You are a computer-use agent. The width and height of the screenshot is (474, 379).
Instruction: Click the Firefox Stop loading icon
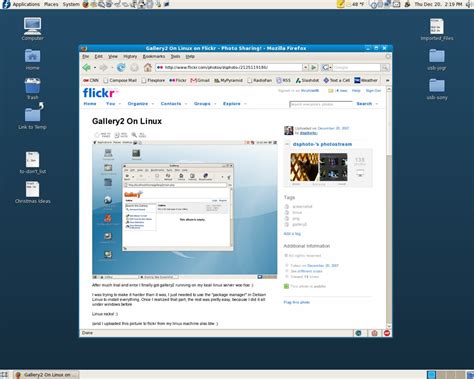coord(134,68)
